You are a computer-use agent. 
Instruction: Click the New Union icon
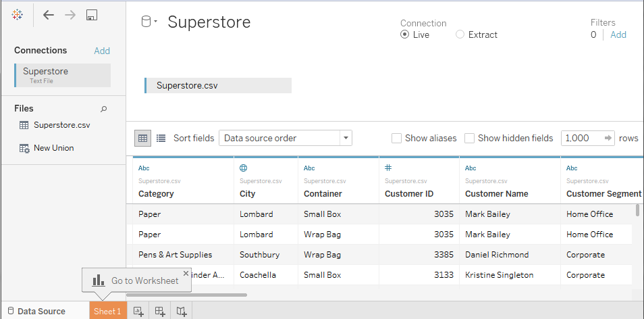coord(24,148)
